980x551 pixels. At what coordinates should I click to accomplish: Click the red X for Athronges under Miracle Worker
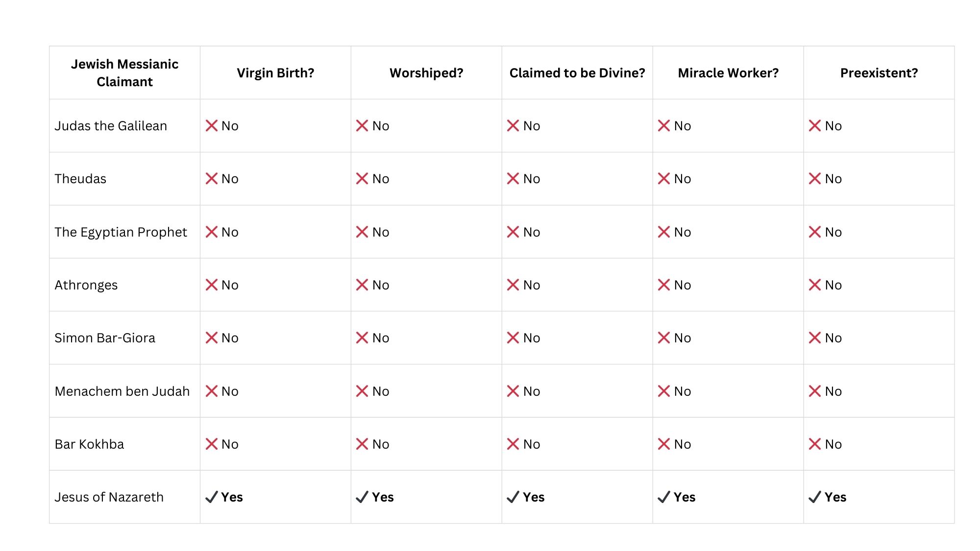coord(664,285)
